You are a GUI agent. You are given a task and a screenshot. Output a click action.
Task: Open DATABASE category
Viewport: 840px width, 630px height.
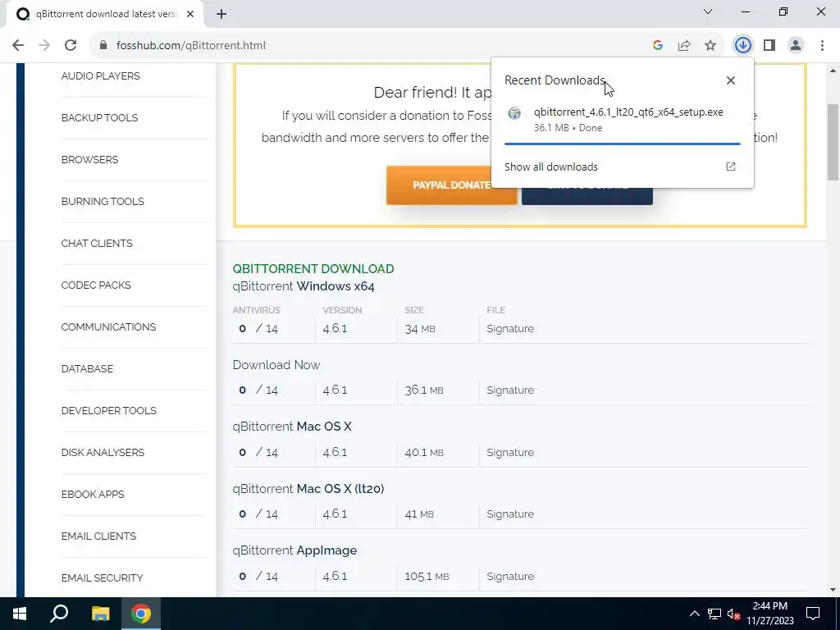click(x=87, y=368)
